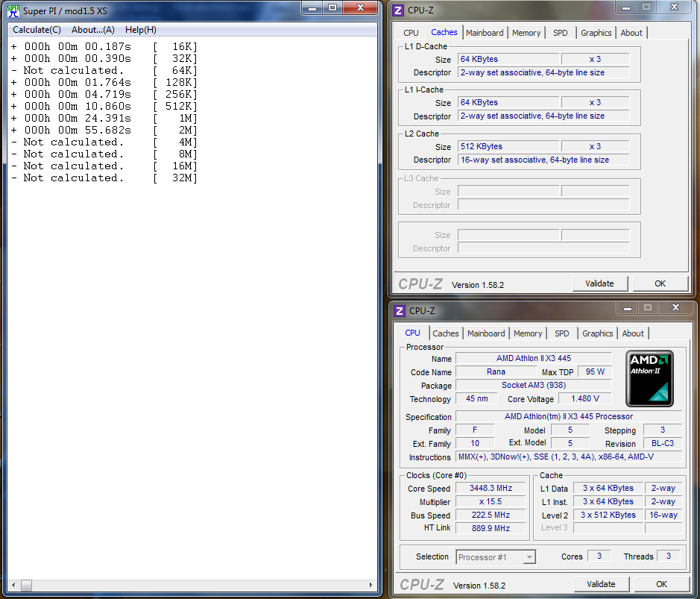Image resolution: width=700 pixels, height=599 pixels.
Task: Click the 32K result line 00.390s
Action: point(104,58)
